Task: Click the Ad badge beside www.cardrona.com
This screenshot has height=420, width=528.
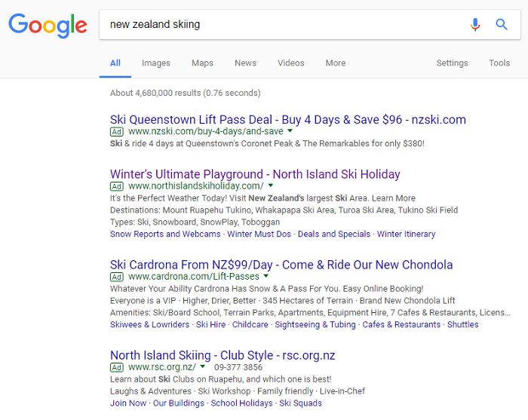Action: (x=117, y=277)
